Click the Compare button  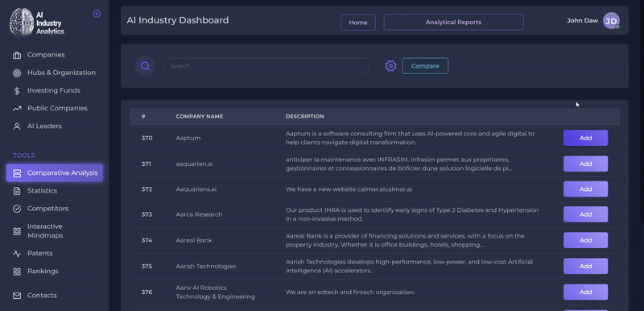click(425, 66)
